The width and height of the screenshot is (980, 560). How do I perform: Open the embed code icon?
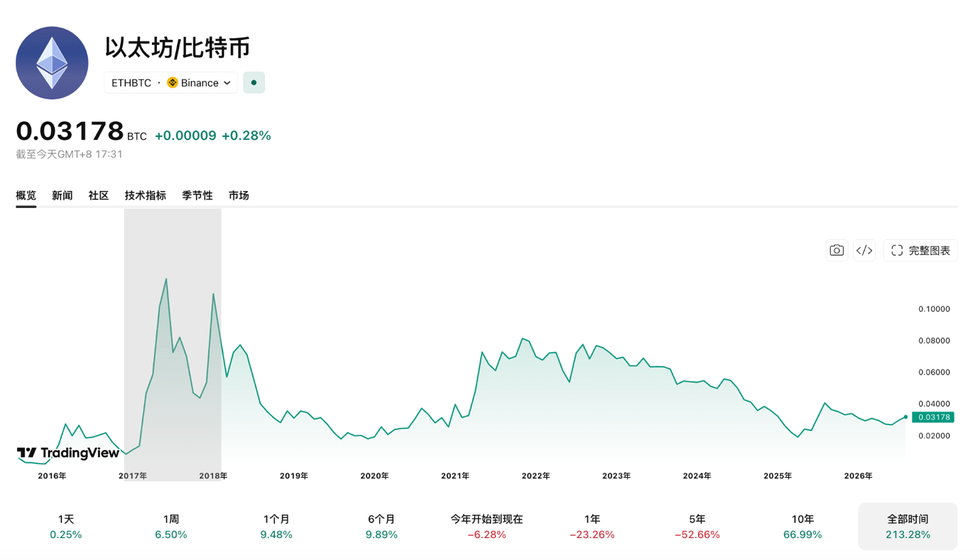(x=864, y=251)
